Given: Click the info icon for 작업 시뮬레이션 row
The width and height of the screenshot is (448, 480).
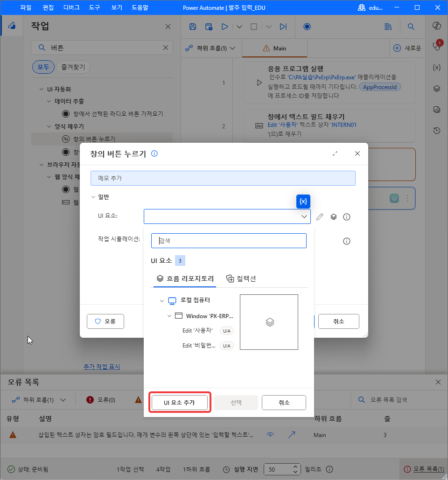Looking at the screenshot, I should (347, 241).
